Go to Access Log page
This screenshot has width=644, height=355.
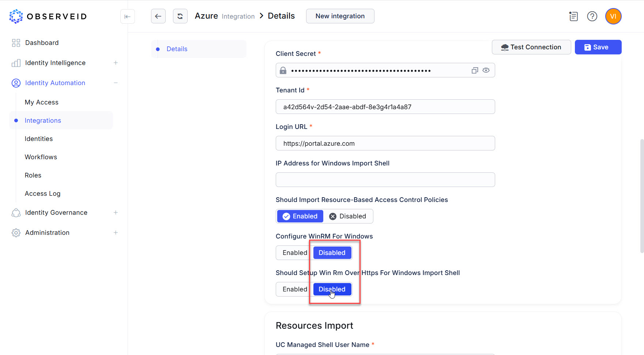tap(42, 194)
